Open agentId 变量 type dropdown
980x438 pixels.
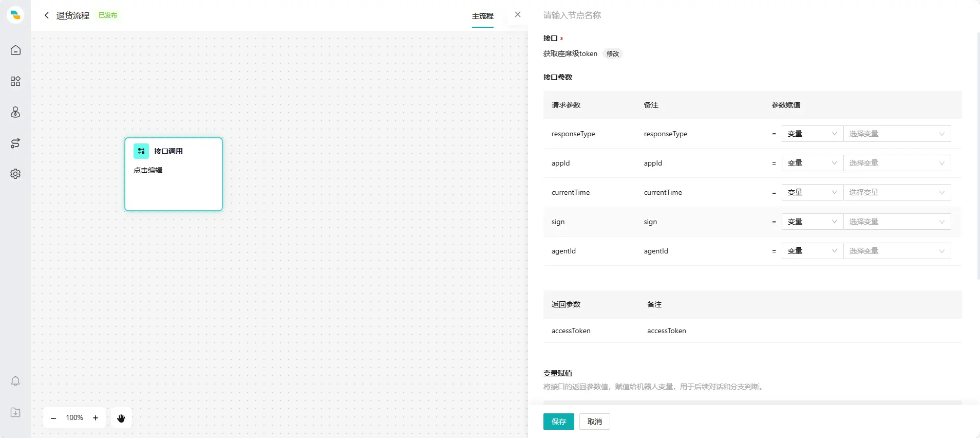(813, 251)
